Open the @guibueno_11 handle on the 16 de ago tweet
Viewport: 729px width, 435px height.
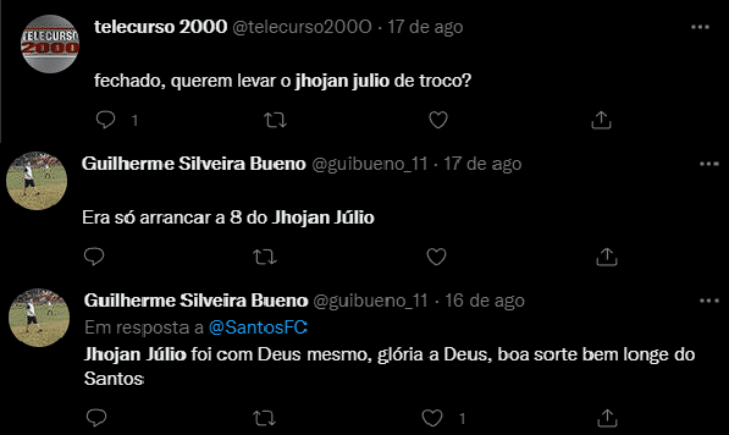pyautogui.click(x=371, y=301)
